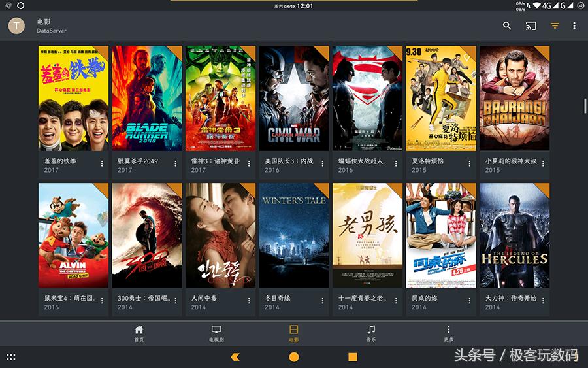Open the Alvin Road Chip poster
The height and width of the screenshot is (368, 588).
pos(73,235)
